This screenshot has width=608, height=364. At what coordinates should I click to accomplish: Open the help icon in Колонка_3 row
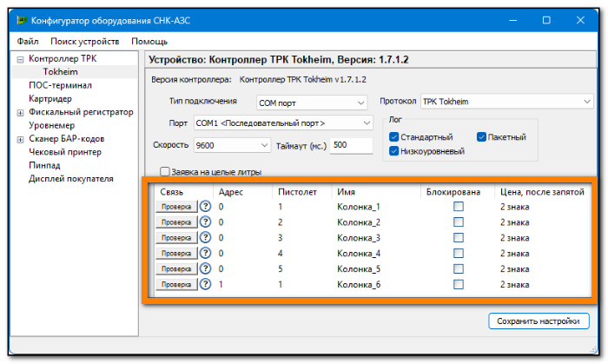pyautogui.click(x=205, y=237)
